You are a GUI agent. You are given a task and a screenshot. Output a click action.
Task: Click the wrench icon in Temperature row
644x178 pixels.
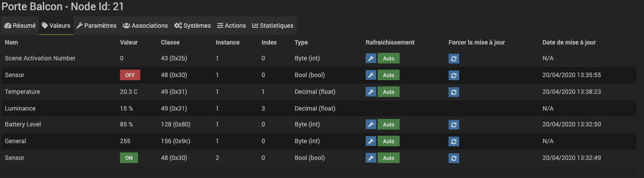click(x=371, y=92)
